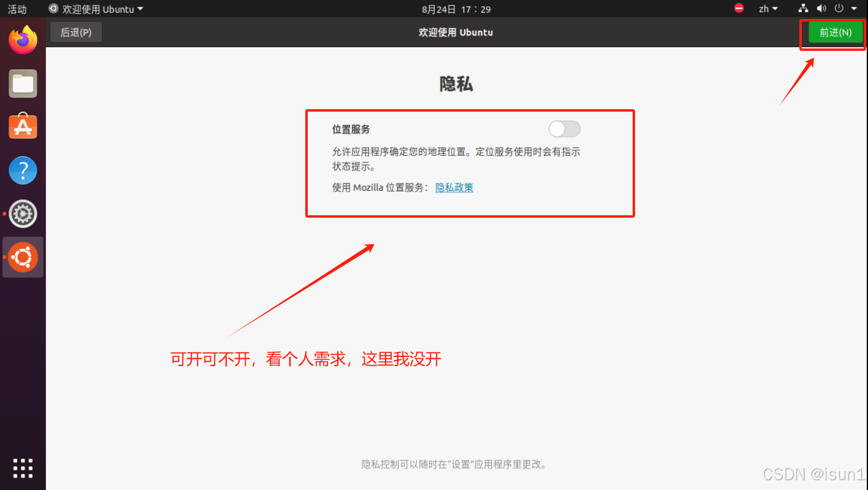Open the Files manager in dock
The image size is (868, 490).
23,83
